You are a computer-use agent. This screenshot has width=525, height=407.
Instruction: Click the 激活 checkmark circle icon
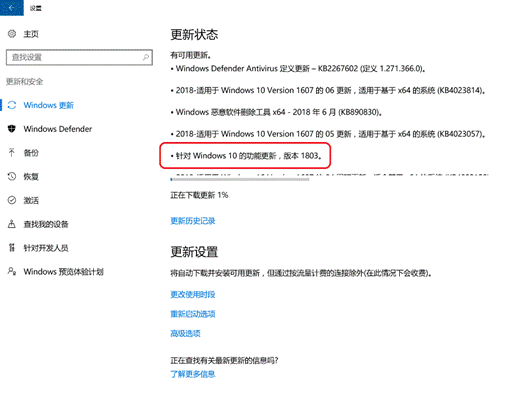click(x=12, y=200)
